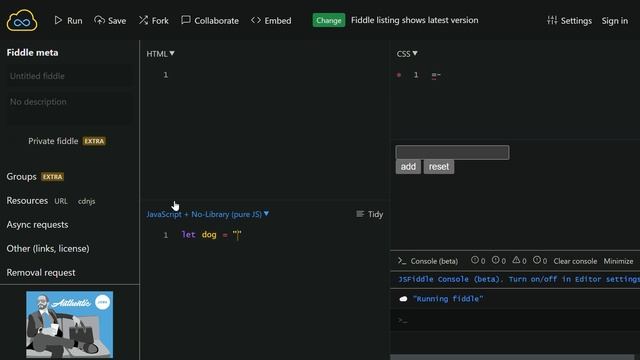Open Groups section in sidebar
The height and width of the screenshot is (360, 640).
21,177
